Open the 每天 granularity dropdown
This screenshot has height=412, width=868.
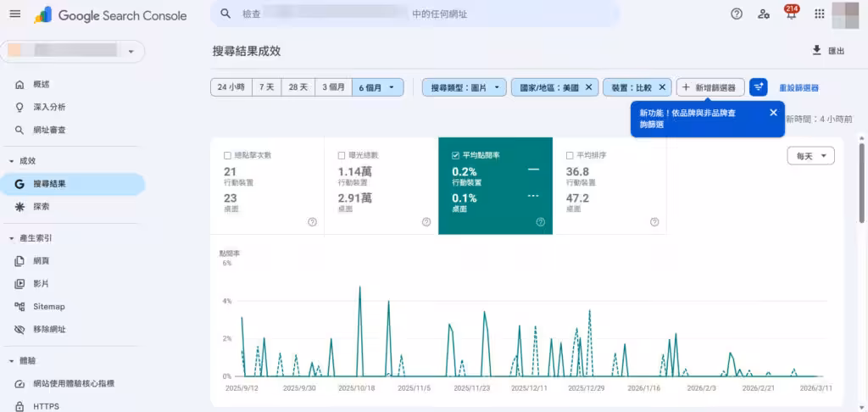[x=810, y=157]
